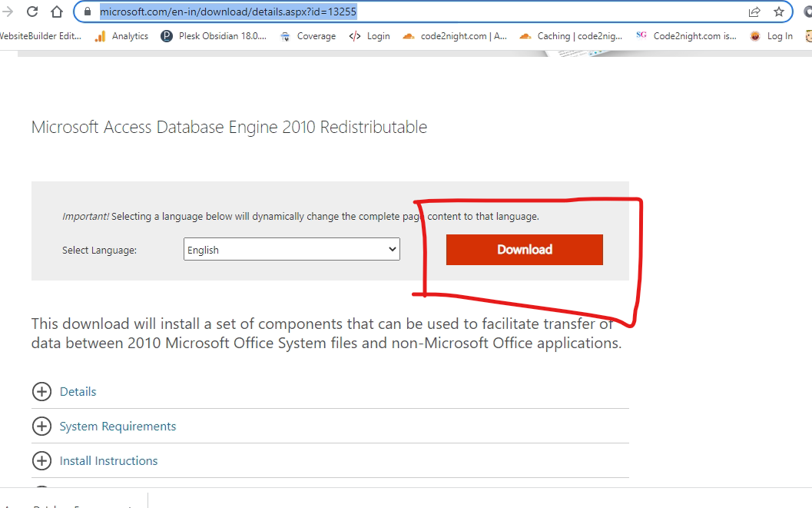The width and height of the screenshot is (812, 508).
Task: Go to the browser home page icon
Action: [56, 12]
